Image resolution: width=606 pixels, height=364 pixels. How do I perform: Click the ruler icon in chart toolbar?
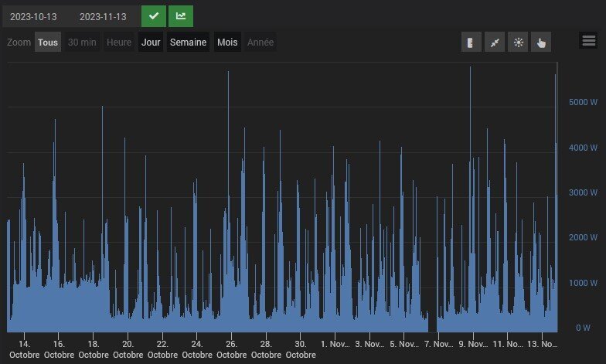pos(472,43)
